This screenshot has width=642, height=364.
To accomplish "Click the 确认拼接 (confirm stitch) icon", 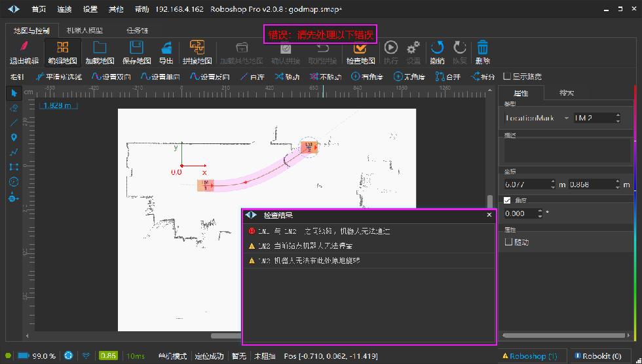I will click(x=286, y=48).
